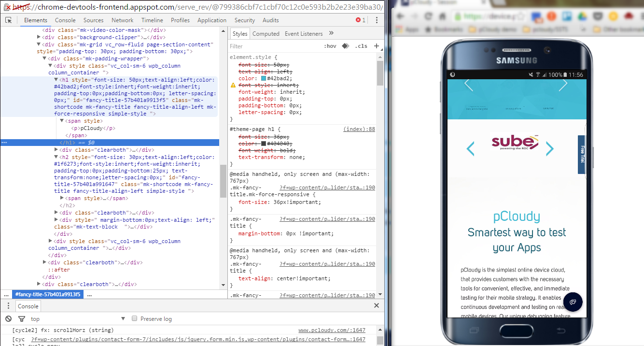Click the ellipsis gutter beside the selected </h1> row

tap(4, 143)
